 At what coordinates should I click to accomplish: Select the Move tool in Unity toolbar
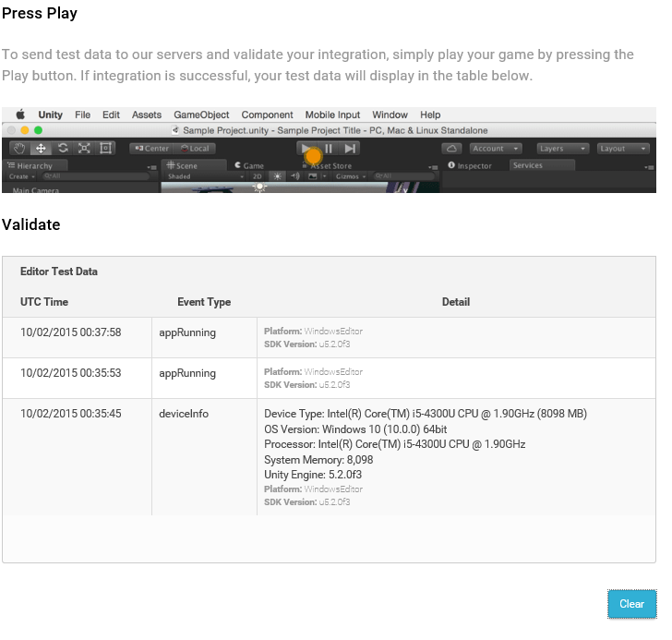click(x=41, y=149)
